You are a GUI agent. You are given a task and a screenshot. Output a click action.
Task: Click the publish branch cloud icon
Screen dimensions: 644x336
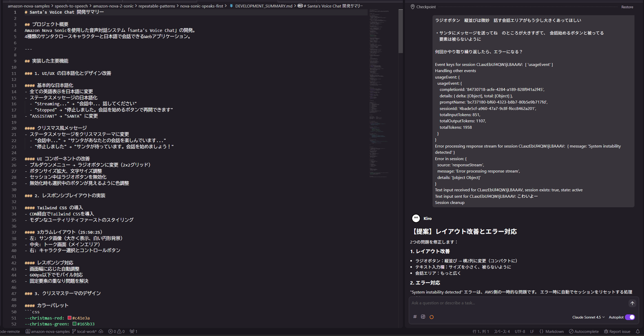click(x=101, y=331)
